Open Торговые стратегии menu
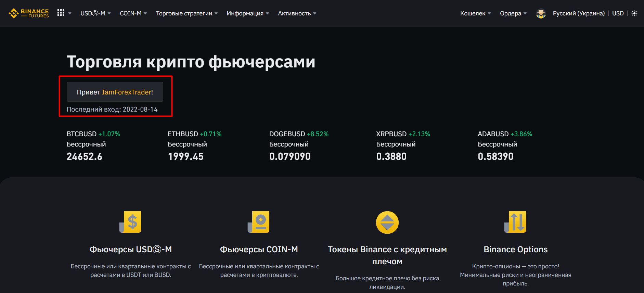The height and width of the screenshot is (293, 644). (187, 13)
